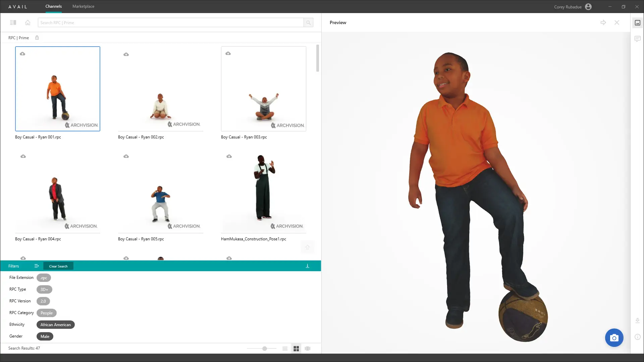This screenshot has width=644, height=362.
Task: Toggle the African American ethnicity filter
Action: 56,324
